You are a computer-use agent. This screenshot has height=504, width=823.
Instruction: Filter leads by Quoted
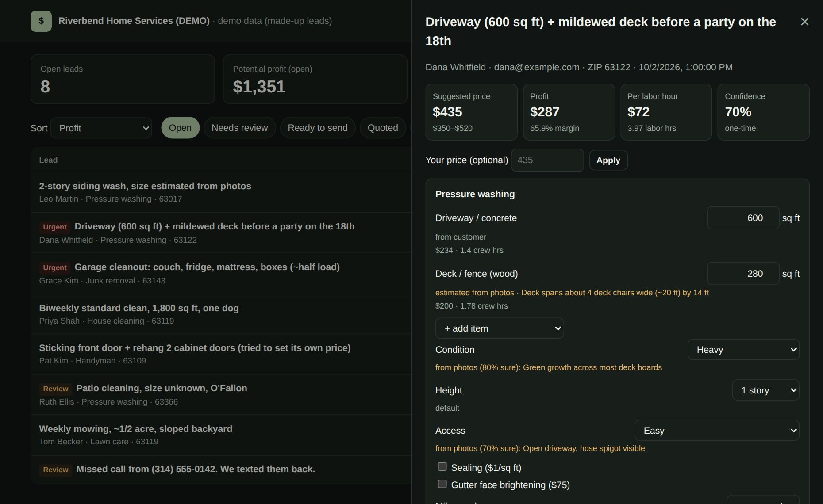[383, 128]
